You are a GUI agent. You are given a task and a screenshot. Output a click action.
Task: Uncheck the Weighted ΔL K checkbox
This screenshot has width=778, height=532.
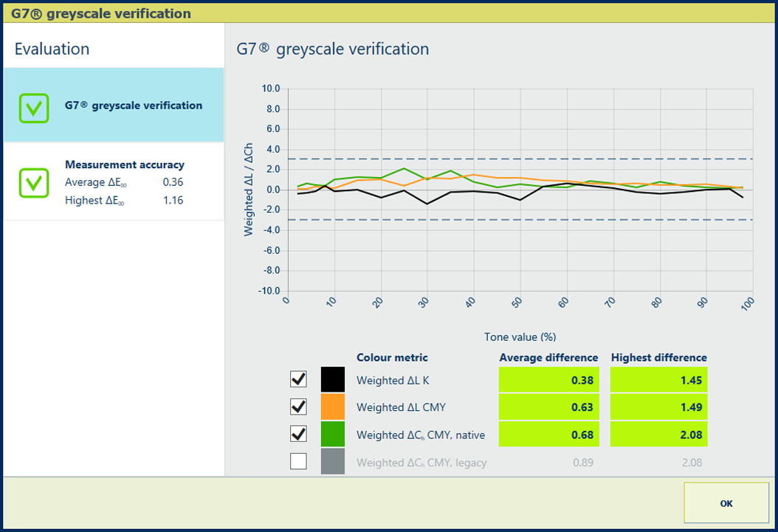tap(298, 379)
